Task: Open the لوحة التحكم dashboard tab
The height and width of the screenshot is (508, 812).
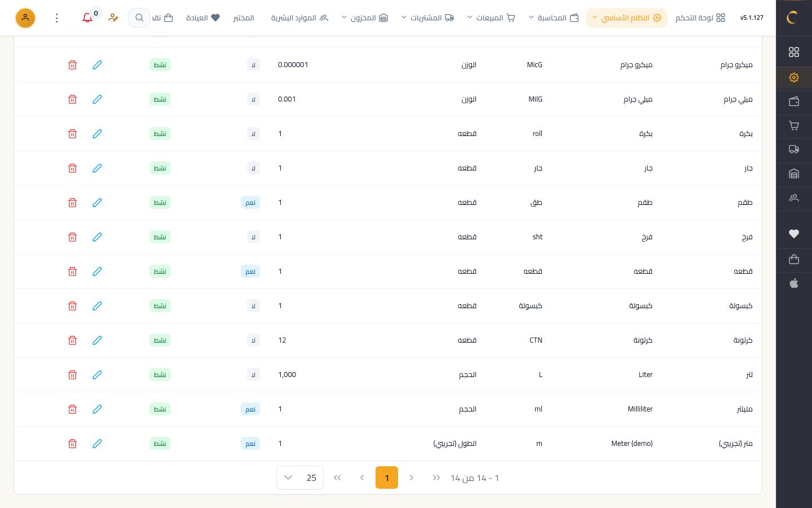Action: click(x=700, y=18)
